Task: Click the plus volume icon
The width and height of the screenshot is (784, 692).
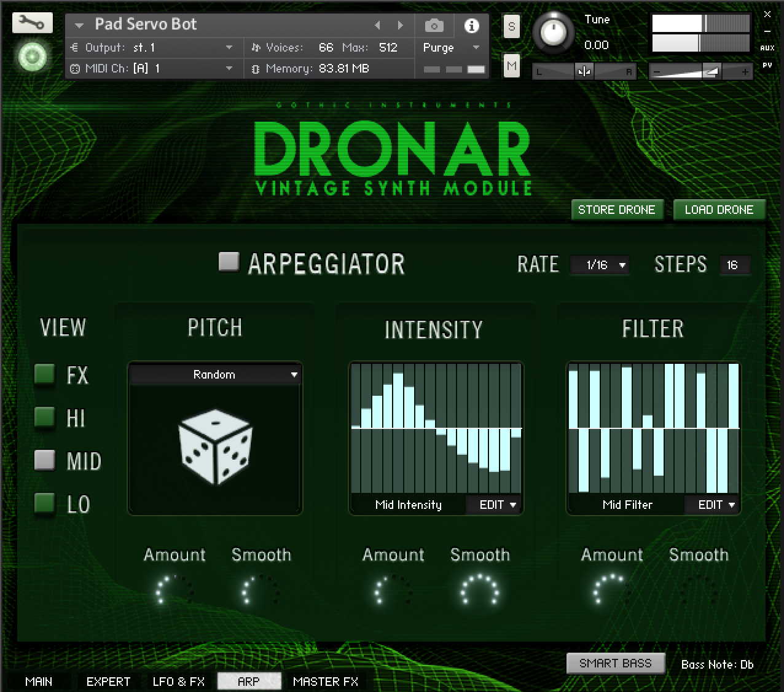Action: pos(745,73)
